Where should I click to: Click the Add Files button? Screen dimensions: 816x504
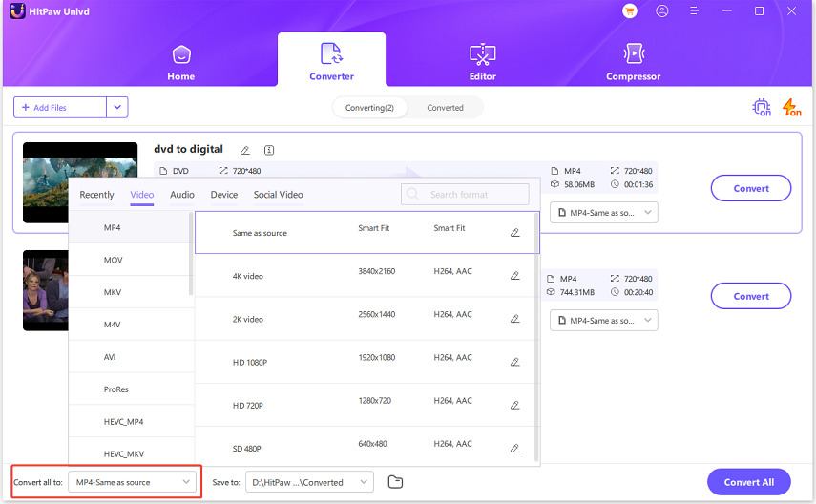click(x=60, y=107)
